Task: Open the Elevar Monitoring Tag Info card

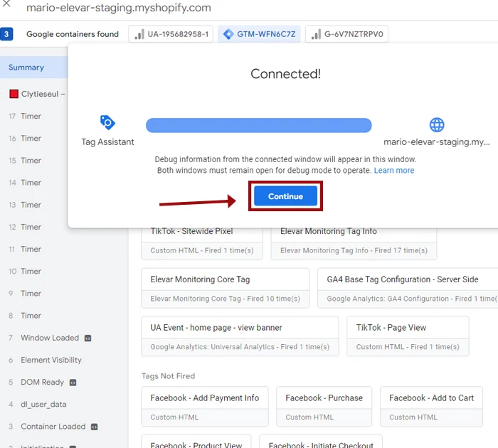Action: 354,243
